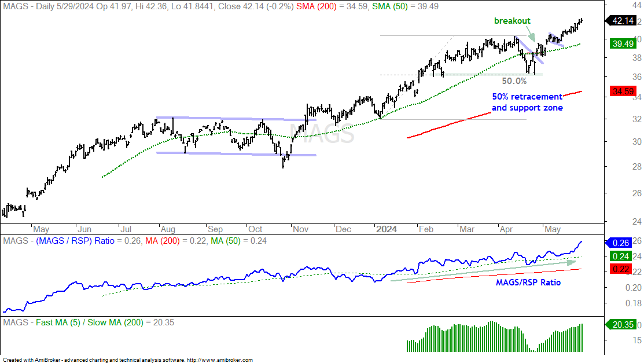Viewport: 644px width, 363px height.
Task: Click the green 39.49 SMA 50 label
Action: click(623, 43)
